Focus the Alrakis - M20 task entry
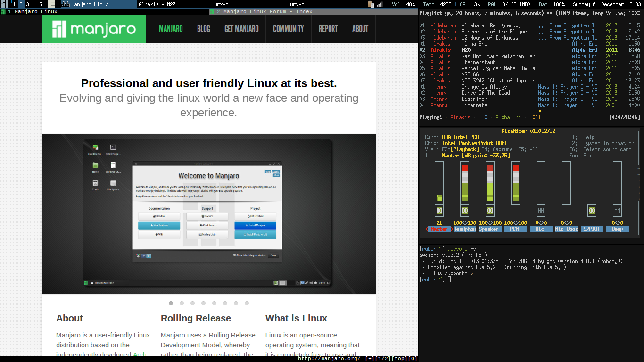Screen dimensions: 644x362 174,4
